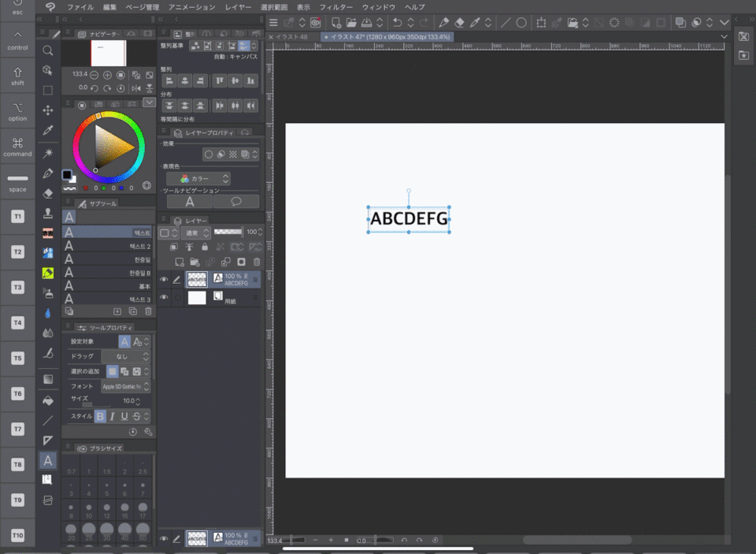
Task: Open the canvas tab list chevron
Action: coord(724,37)
